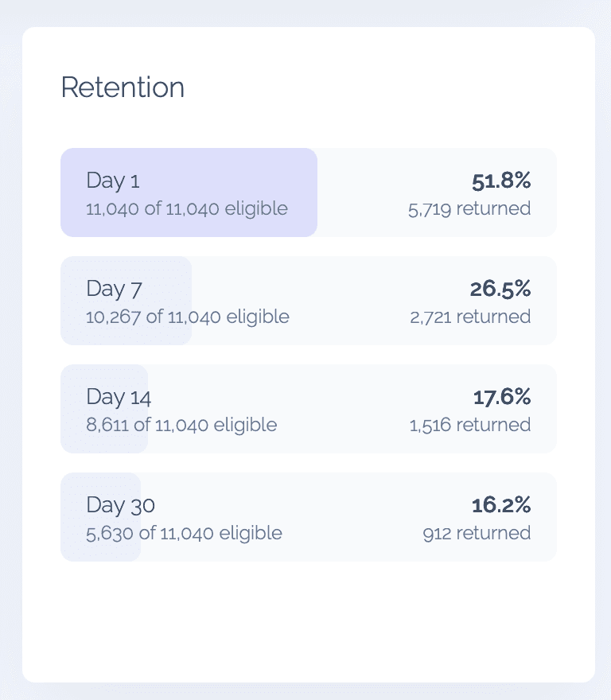This screenshot has width=611, height=700.
Task: Click the 16.2% retention value
Action: pyautogui.click(x=501, y=505)
